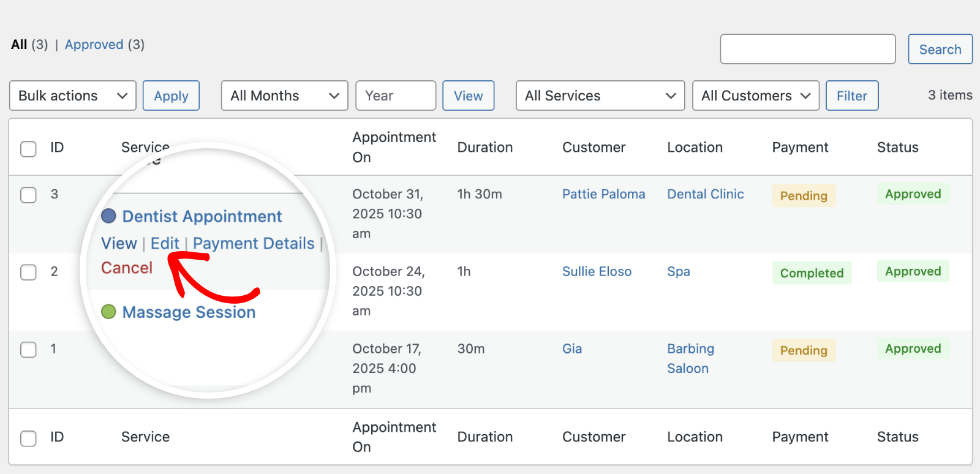
Task: Click the top Customer column header
Action: pyautogui.click(x=594, y=147)
